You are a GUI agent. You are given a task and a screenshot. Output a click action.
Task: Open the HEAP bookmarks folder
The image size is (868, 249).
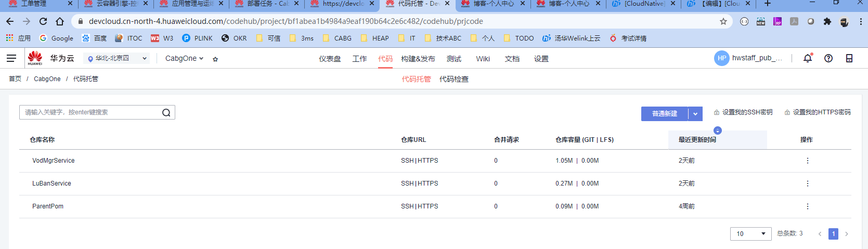[374, 38]
